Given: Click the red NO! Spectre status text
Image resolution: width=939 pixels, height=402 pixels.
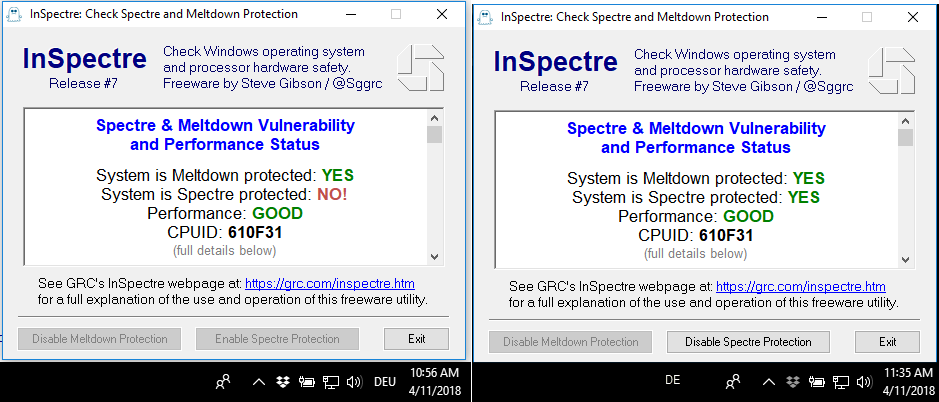Looking at the screenshot, I should (332, 194).
